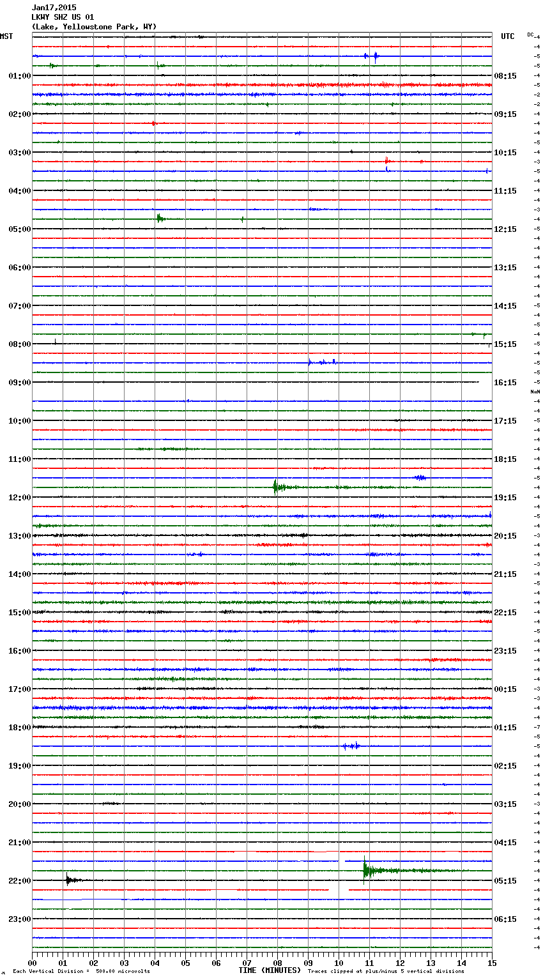Select the 08:00 MST time label
Screen dimensions: 543x980
[20, 344]
